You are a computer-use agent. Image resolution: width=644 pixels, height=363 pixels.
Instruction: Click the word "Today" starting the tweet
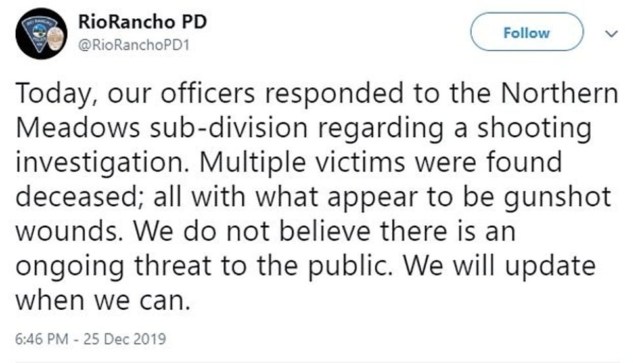54,95
